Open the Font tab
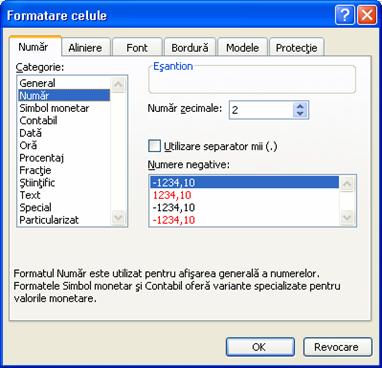 (x=137, y=48)
